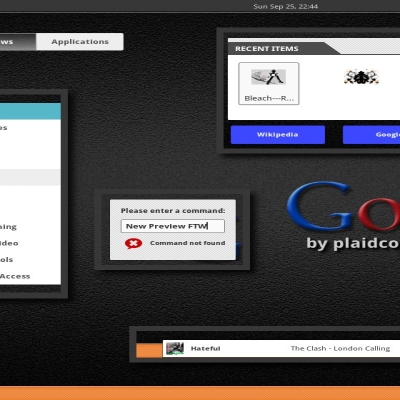Viewport: 400px width, 400px height.
Task: Open the Bleach recent item thumbnail
Action: tap(269, 83)
